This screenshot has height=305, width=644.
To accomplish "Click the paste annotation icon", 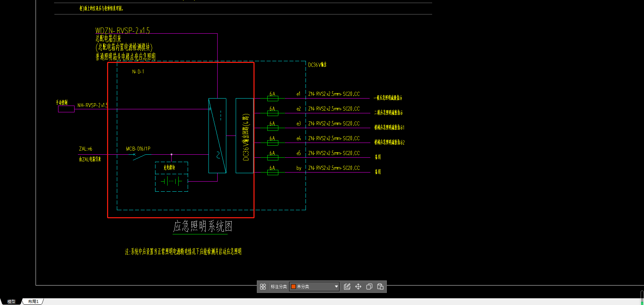I will pyautogui.click(x=380, y=287).
